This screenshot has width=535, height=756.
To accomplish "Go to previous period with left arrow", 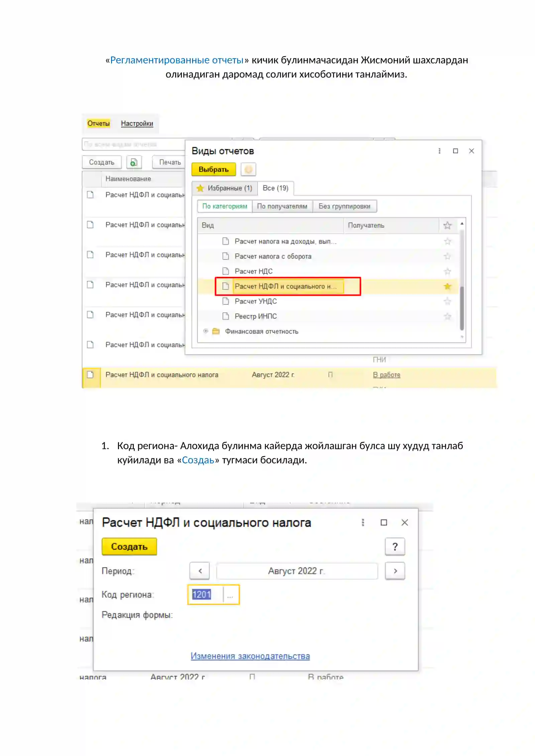I will click(x=200, y=571).
